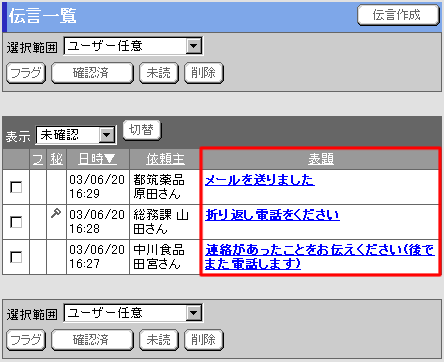The height and width of the screenshot is (362, 444).
Task: Click the bottom フラグ button
Action: click(26, 340)
